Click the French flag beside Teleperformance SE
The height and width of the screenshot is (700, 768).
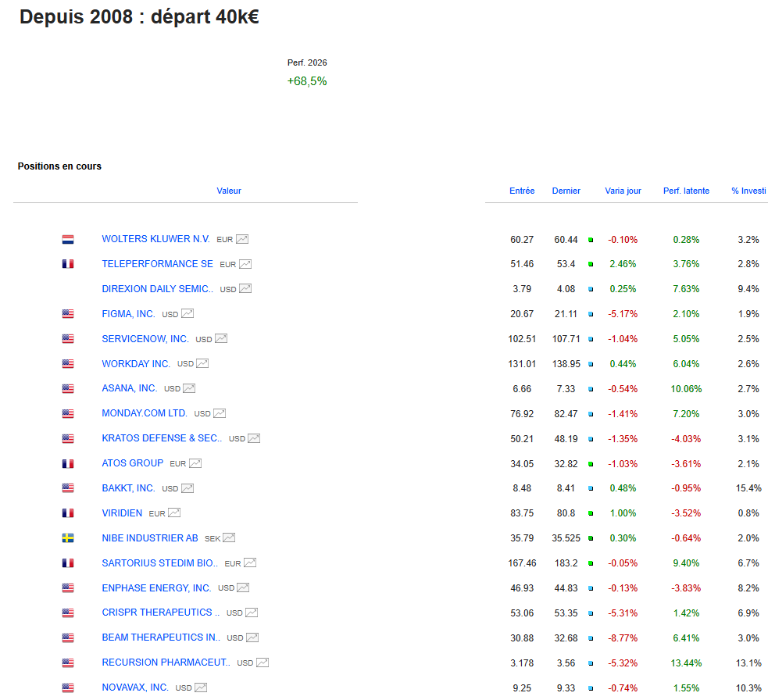tap(68, 264)
